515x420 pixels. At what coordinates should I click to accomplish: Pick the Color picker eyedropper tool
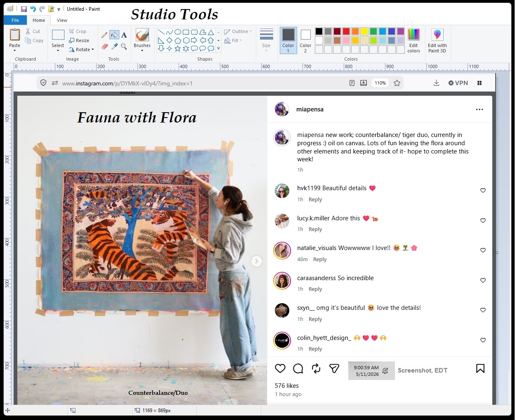click(114, 46)
